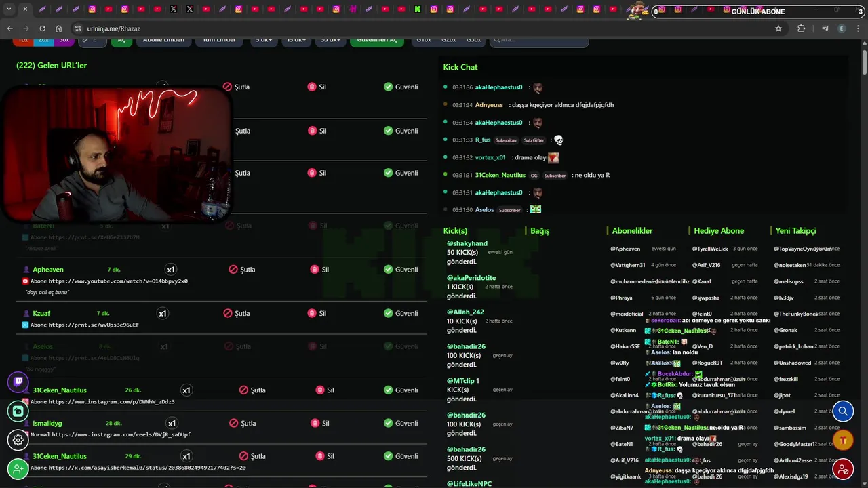Viewport: 868px width, 488px height.
Task: Click Şutla ban icon on ismaildyg row
Action: [234, 423]
